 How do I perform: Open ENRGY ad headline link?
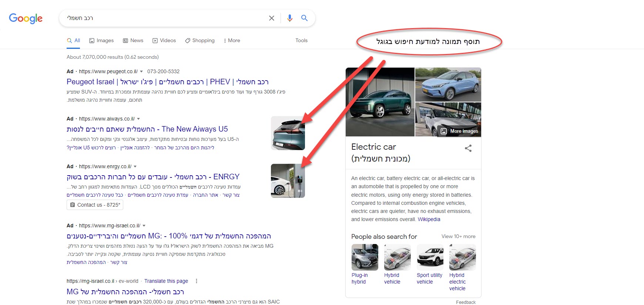click(153, 177)
